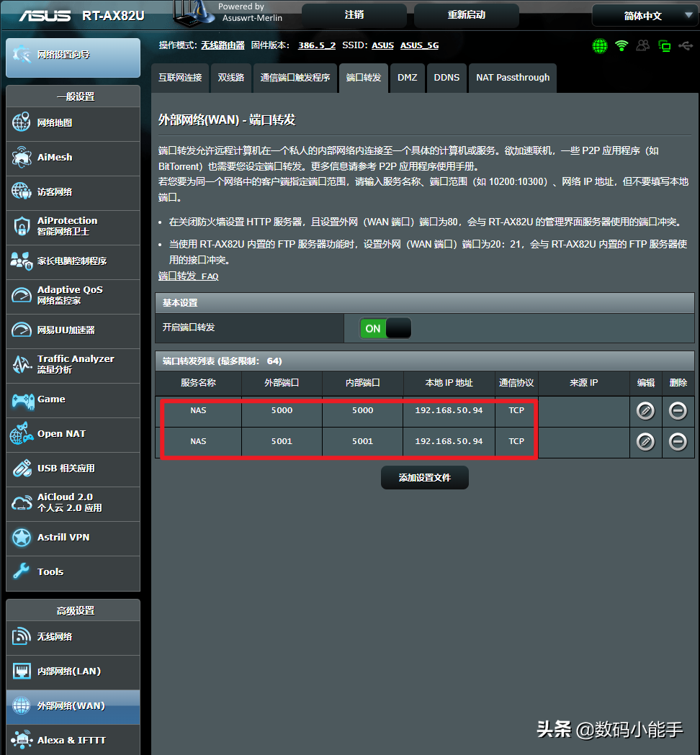Switch to Internet Connection (互联网连接) tab
700x755 pixels.
click(x=180, y=78)
